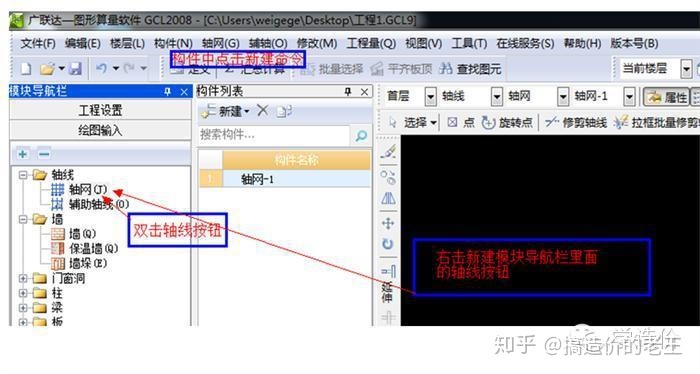Click the mirror icon in vertical toolbar
This screenshot has width=700, height=374.
point(388,199)
